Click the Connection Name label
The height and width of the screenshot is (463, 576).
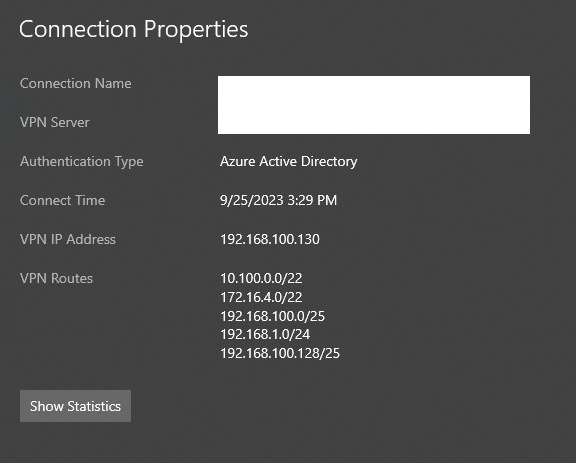pyautogui.click(x=76, y=83)
